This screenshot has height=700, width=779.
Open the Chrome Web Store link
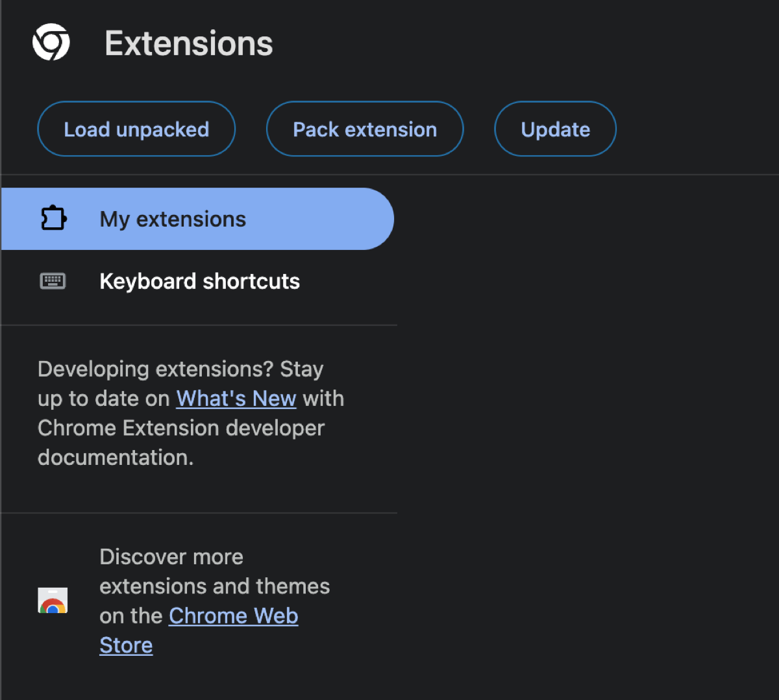point(199,630)
